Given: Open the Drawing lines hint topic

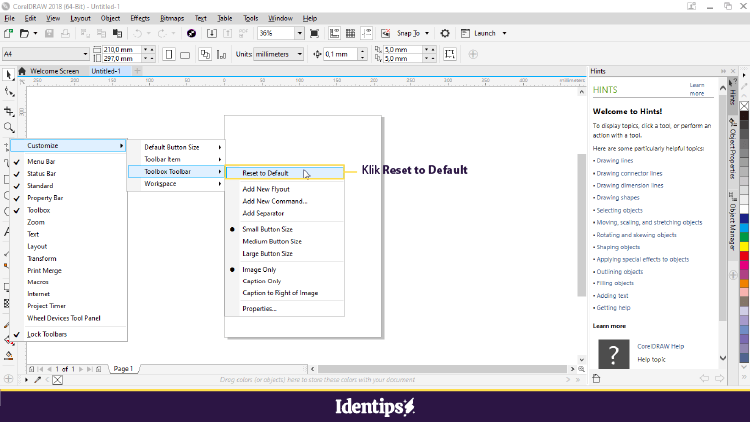Looking at the screenshot, I should tap(614, 160).
